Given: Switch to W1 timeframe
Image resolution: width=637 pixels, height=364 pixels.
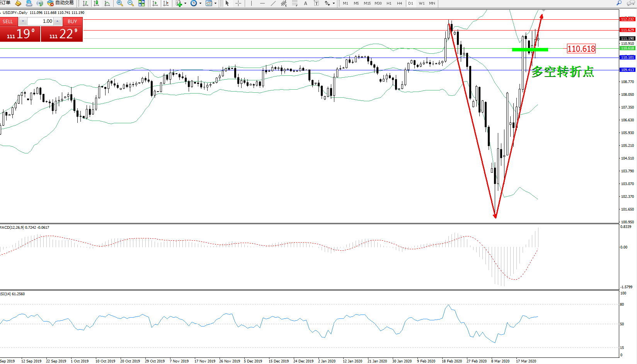Looking at the screenshot, I should pyautogui.click(x=422, y=3).
